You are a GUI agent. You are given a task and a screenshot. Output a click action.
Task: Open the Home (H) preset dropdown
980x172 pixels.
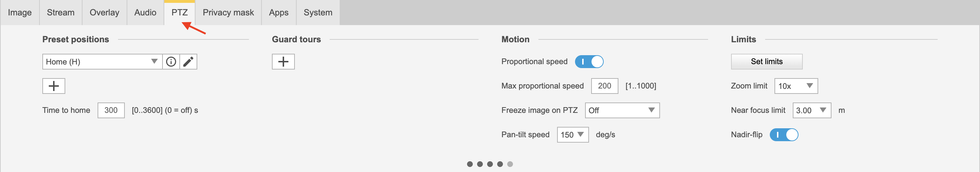click(x=102, y=62)
